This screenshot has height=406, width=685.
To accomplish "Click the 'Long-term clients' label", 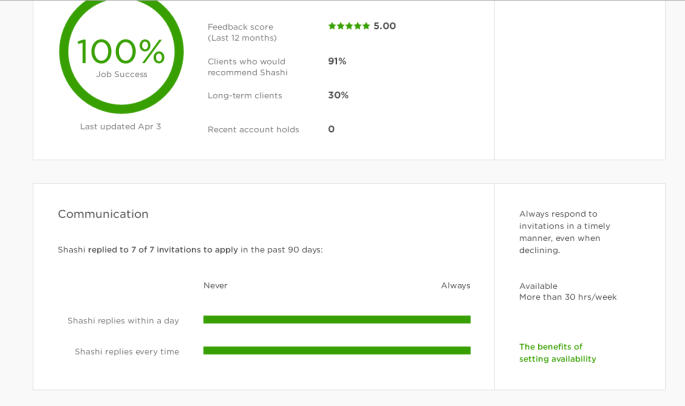I will pyautogui.click(x=245, y=96).
